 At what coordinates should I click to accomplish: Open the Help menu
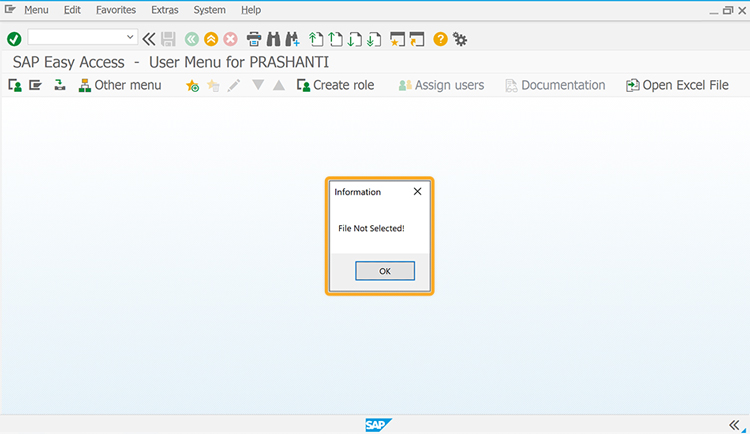click(251, 10)
